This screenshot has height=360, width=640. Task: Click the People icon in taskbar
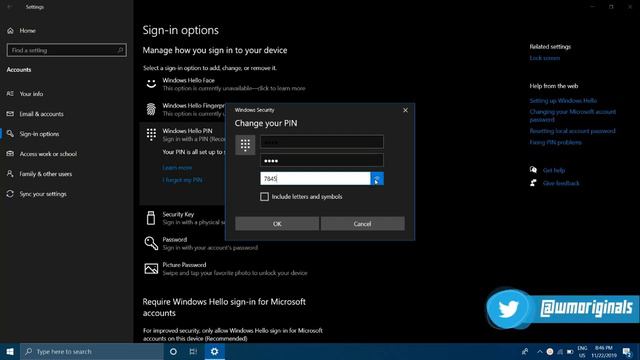pos(525,351)
